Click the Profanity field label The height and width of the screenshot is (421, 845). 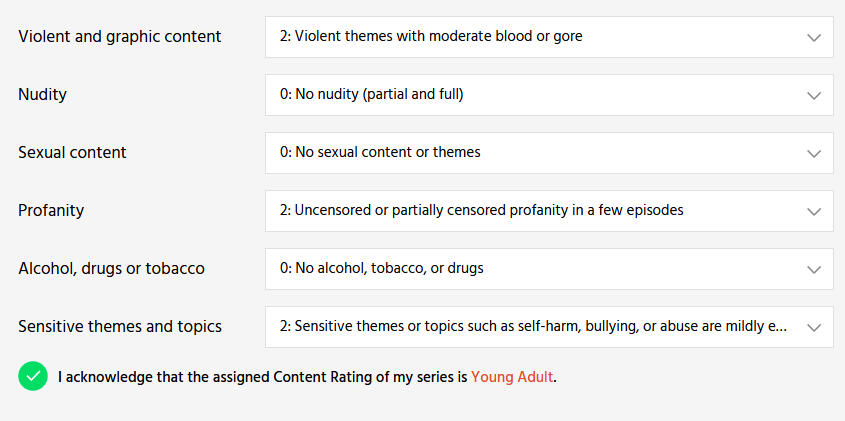tap(51, 211)
